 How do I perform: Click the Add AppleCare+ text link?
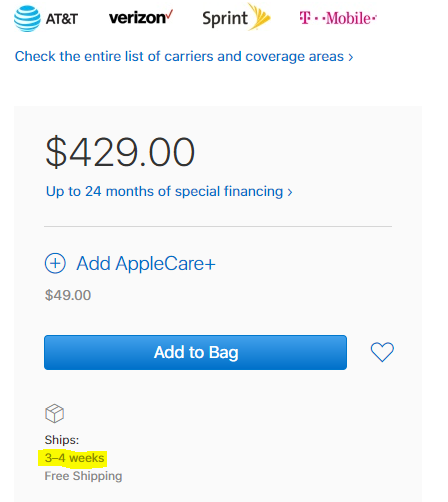[x=146, y=264]
